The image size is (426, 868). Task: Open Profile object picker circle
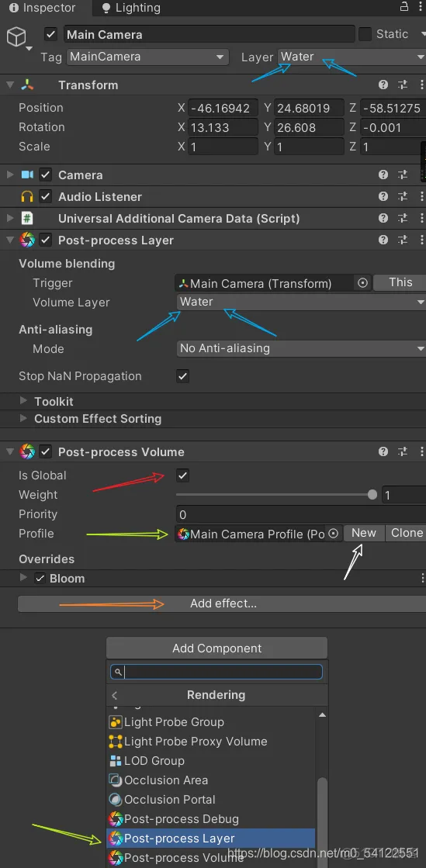334,534
